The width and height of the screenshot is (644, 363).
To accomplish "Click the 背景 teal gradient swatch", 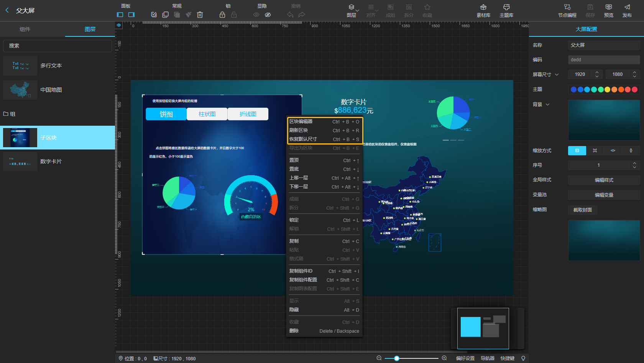I will coord(604,120).
